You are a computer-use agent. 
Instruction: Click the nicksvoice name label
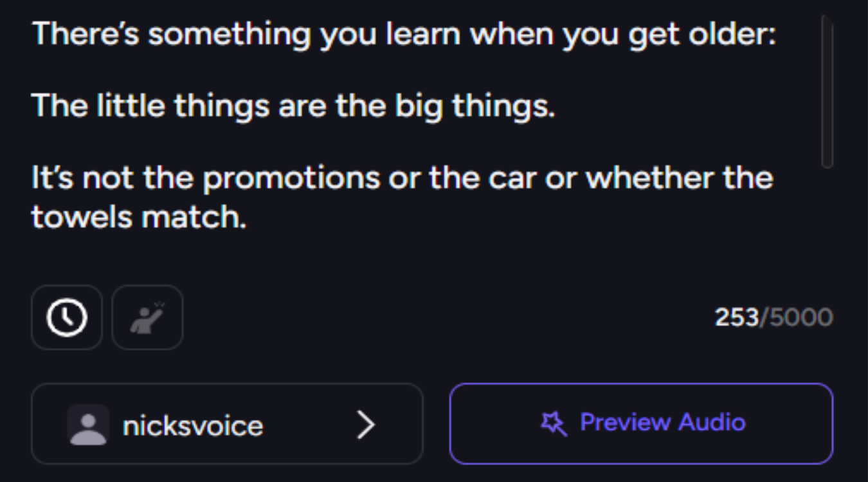(193, 425)
